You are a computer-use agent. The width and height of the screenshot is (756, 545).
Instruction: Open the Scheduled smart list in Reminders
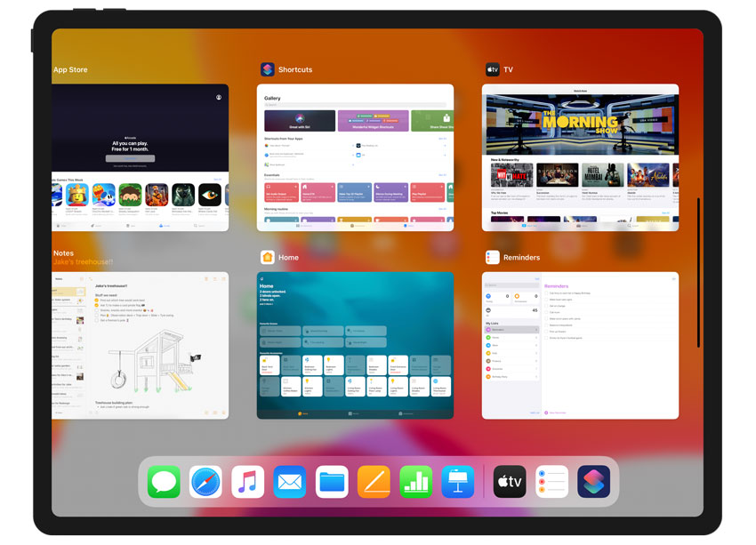click(526, 298)
